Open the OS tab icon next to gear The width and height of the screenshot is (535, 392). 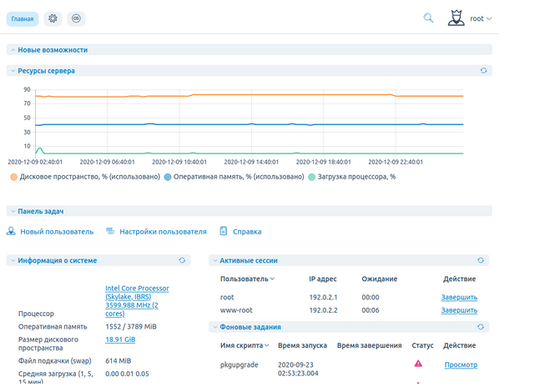[x=75, y=18]
